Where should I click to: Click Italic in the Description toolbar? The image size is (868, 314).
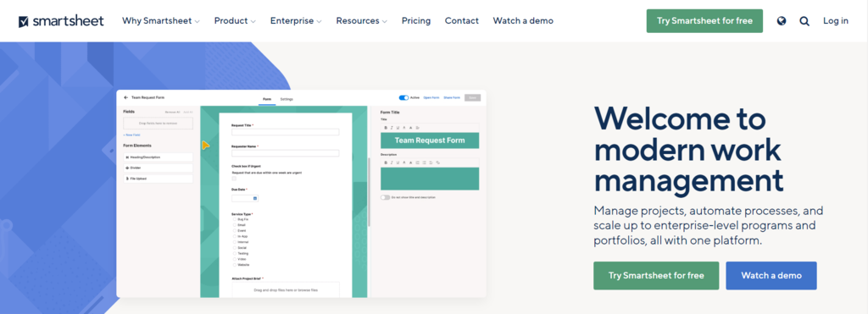click(x=392, y=163)
